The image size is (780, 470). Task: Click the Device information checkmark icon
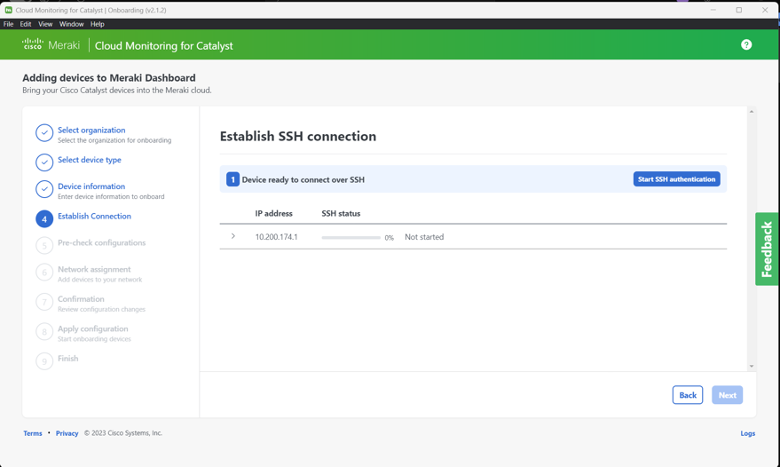coord(44,189)
